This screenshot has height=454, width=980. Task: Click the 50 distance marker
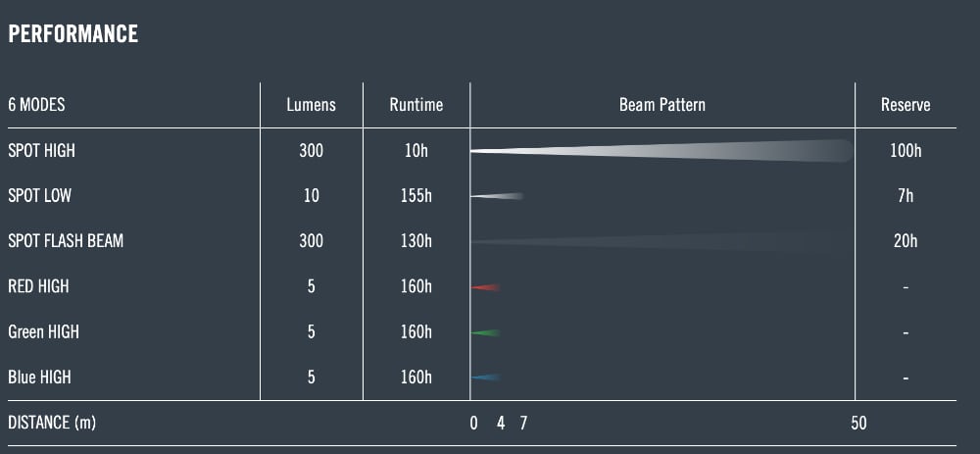pos(858,424)
